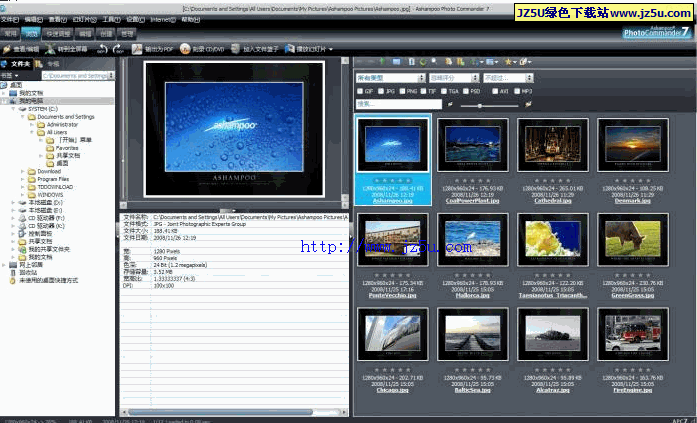Toggle the PNG file type checkbox
697x423 pixels.
click(x=402, y=91)
